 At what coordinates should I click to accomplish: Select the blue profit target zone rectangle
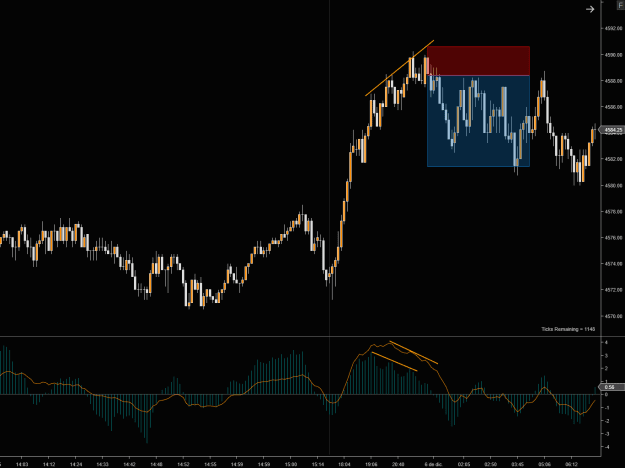pyautogui.click(x=478, y=121)
